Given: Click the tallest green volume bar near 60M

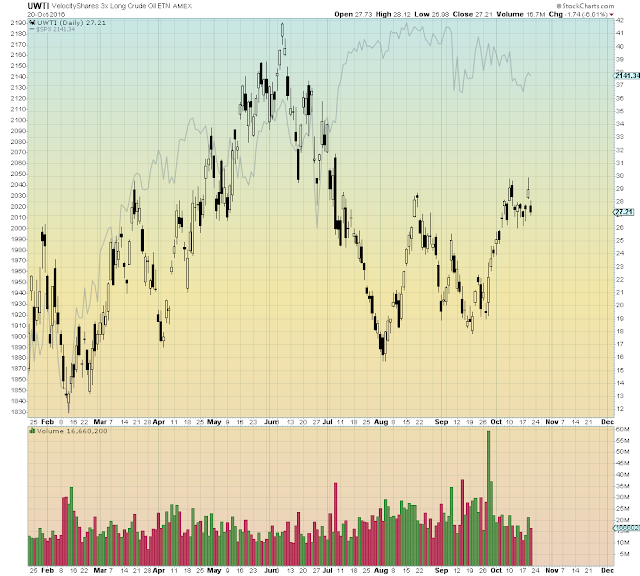Looking at the screenshot, I should click(488, 498).
